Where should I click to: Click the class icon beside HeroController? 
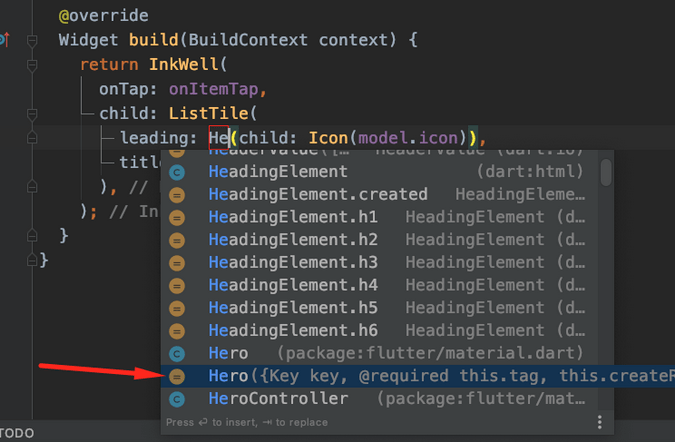coord(177,399)
